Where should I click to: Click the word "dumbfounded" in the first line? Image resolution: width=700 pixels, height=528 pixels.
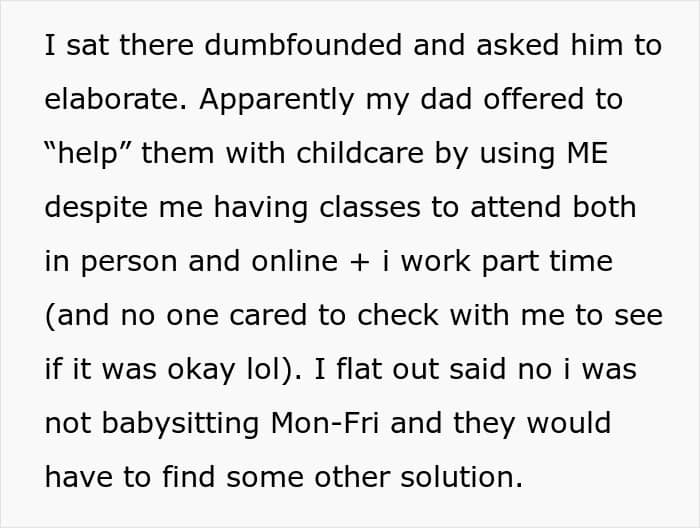(x=303, y=45)
